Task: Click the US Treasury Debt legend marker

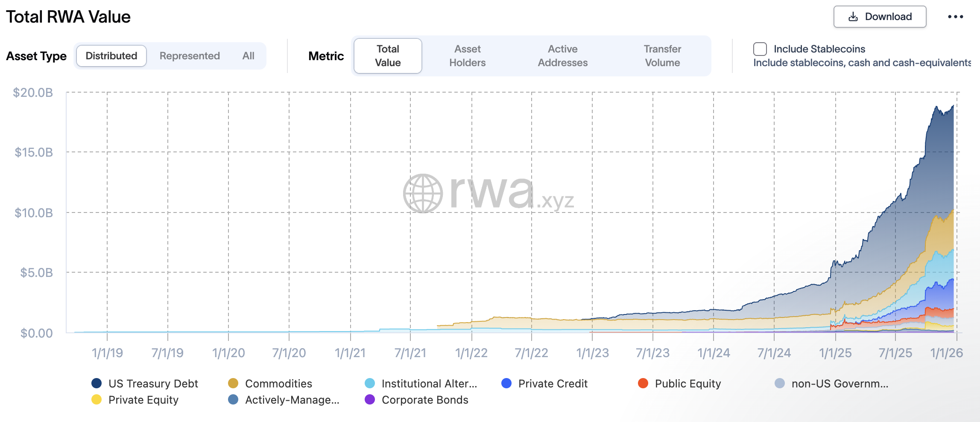Action: (96, 384)
